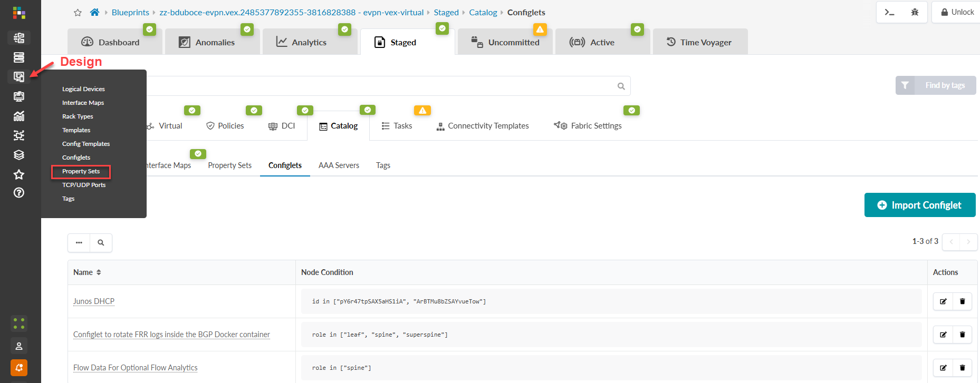The height and width of the screenshot is (383, 980).
Task: Select Property Sets in the Design menu
Action: tap(81, 171)
